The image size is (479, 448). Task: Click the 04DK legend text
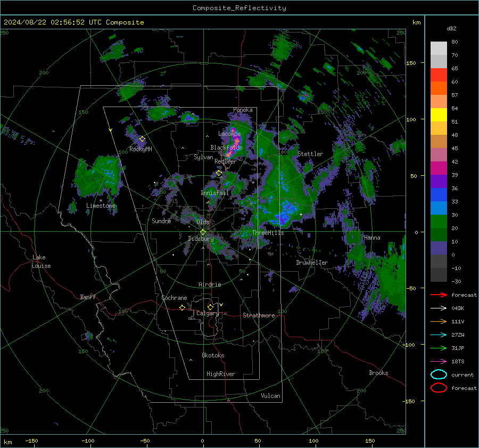458,308
